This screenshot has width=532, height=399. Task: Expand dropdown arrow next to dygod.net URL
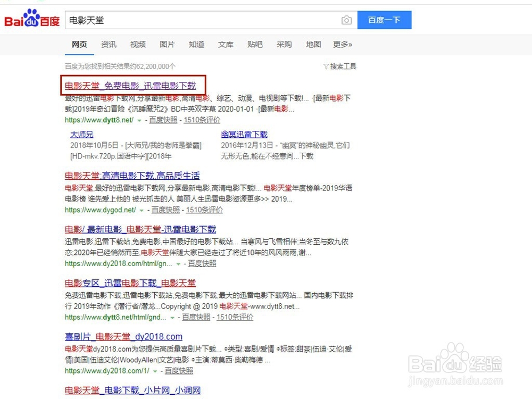(142, 210)
